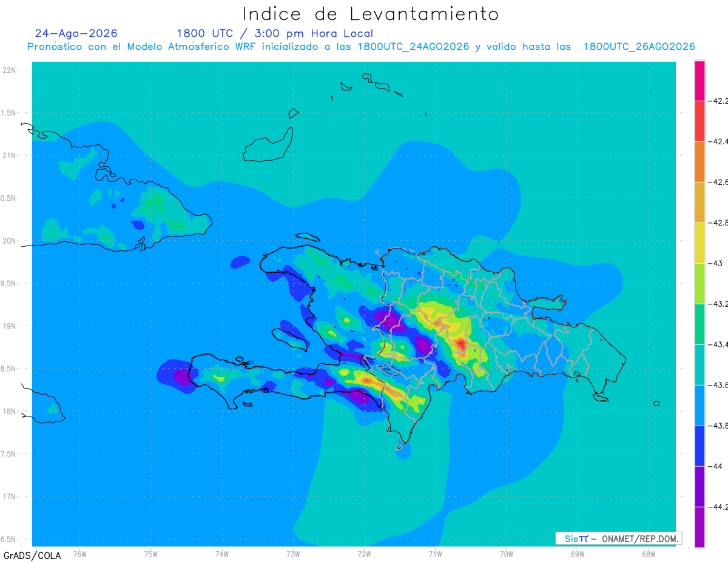Viewport: 728px width, 562px height.
Task: Click the 22N latitude label
Action: 9,70
